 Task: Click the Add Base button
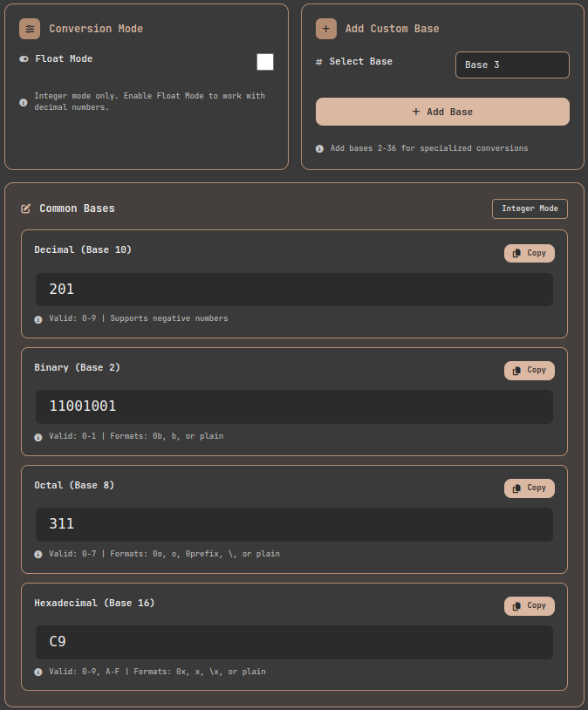pos(442,112)
